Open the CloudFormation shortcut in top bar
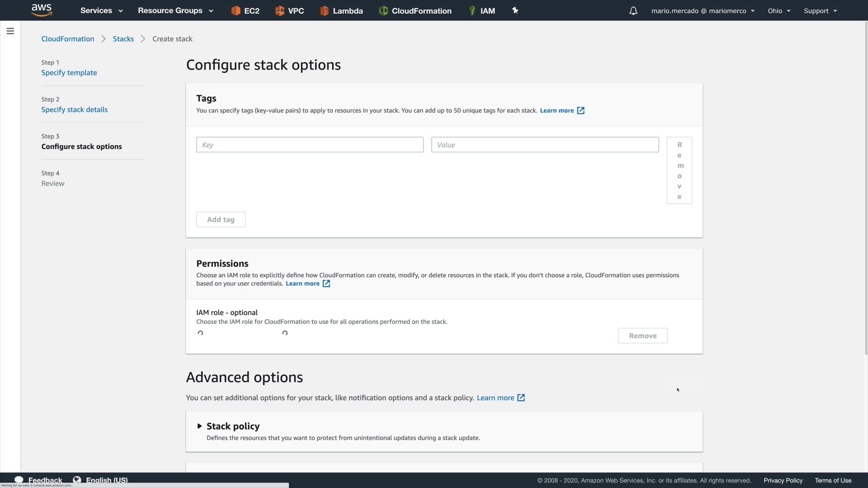The width and height of the screenshot is (868, 488). (x=415, y=11)
